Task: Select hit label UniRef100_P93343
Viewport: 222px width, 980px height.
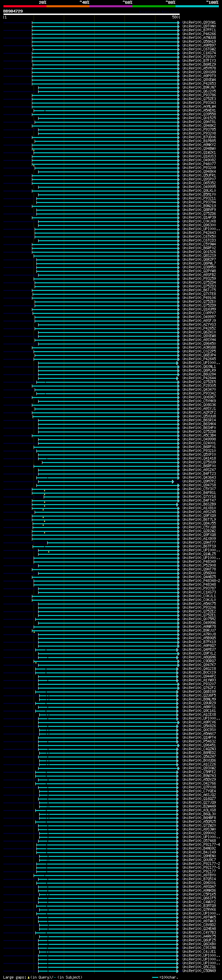Action: point(199,103)
